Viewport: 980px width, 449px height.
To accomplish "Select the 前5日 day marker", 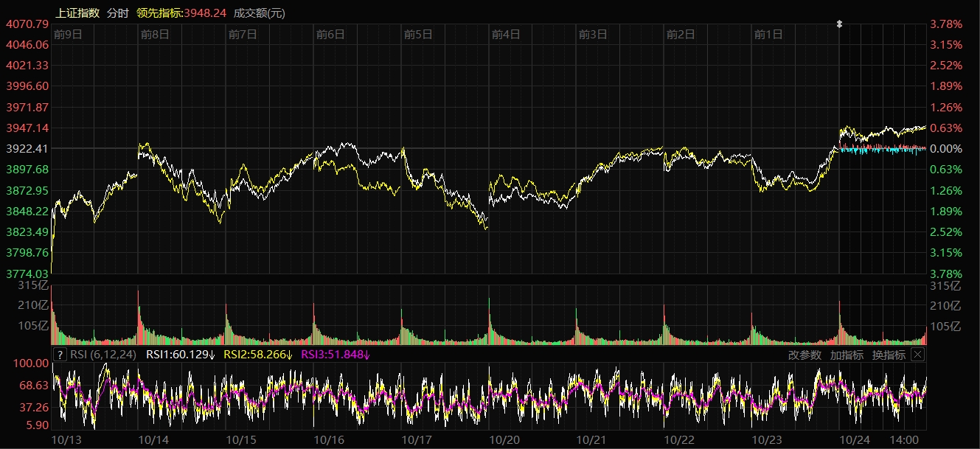I will 418,34.
